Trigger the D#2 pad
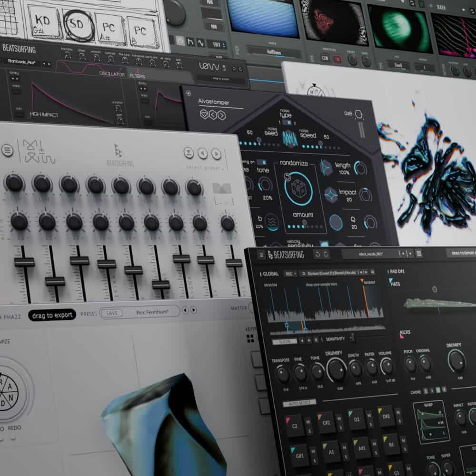Viewport: 476px width, 476px height. 385,416
